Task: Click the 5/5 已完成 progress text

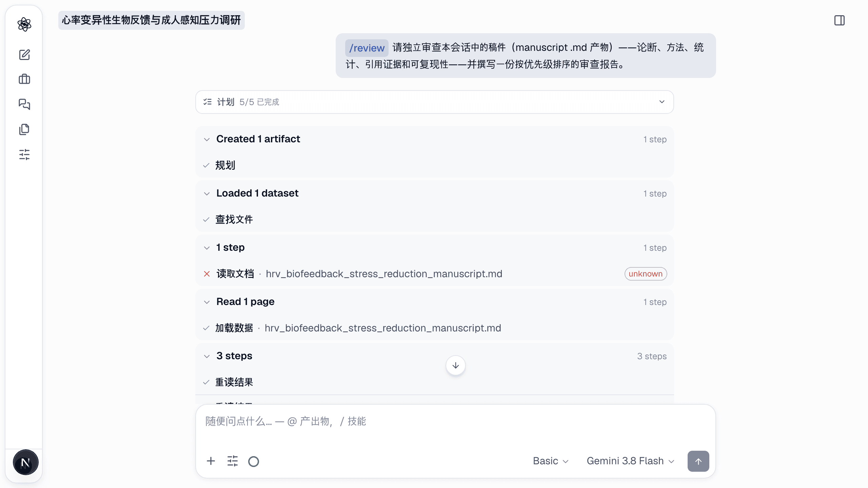Action: pos(259,102)
